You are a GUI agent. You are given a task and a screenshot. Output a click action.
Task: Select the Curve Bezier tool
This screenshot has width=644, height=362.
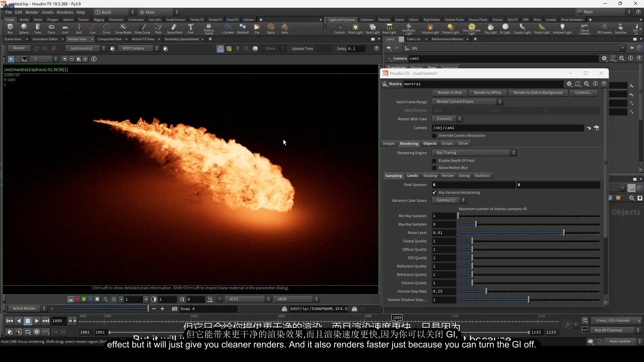coord(123,28)
